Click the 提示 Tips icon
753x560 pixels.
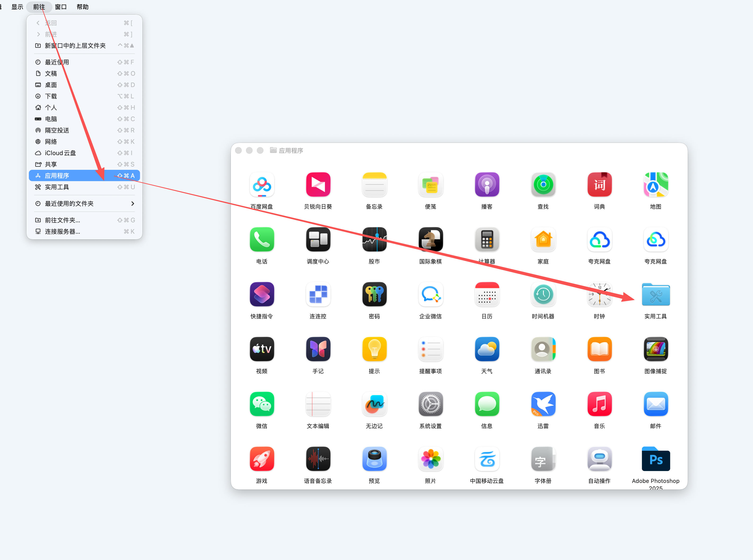pyautogui.click(x=374, y=350)
